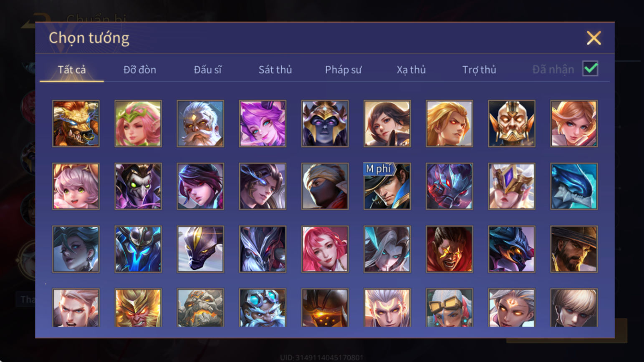
Task: Filter by the Sát thủ tab
Action: [275, 70]
